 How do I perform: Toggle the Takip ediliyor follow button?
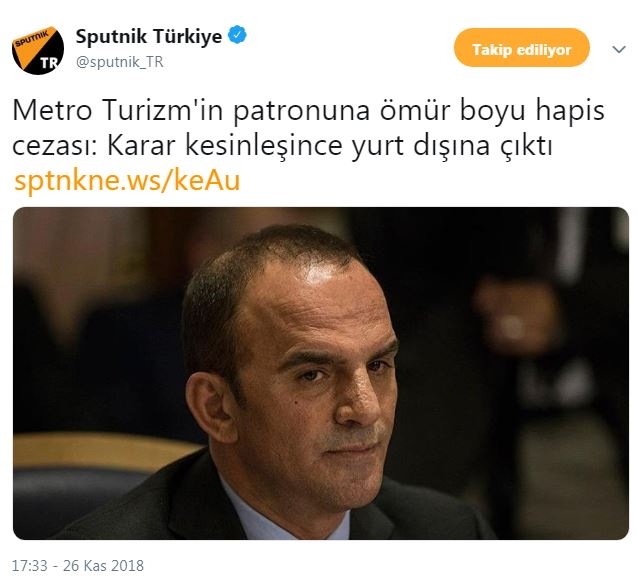click(x=522, y=48)
